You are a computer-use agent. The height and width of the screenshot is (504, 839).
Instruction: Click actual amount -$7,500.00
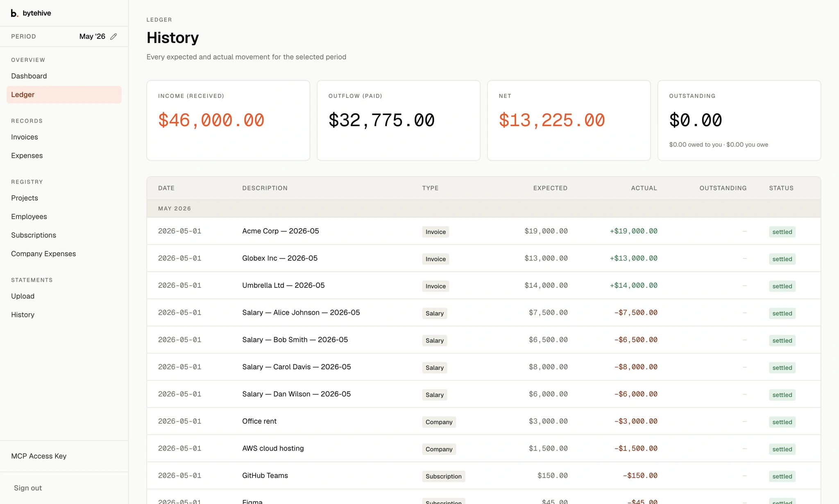tap(636, 313)
